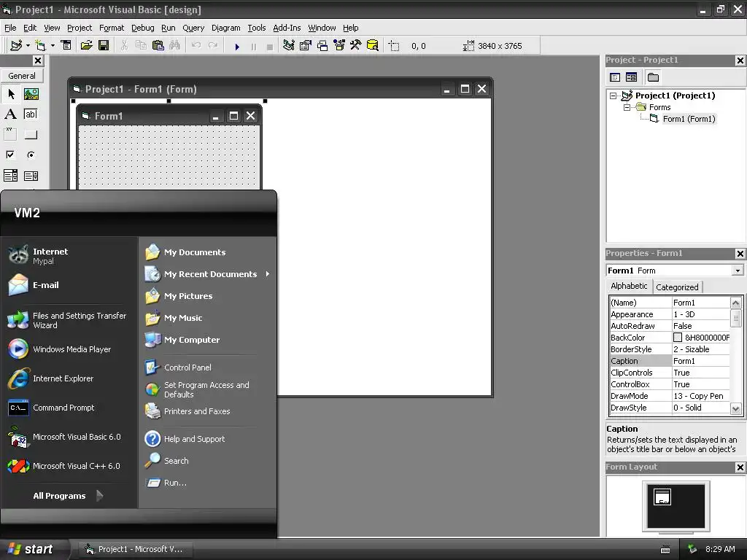Image resolution: width=747 pixels, height=560 pixels.
Task: Select the CommandButton control in the toolbox
Action: pos(31,135)
